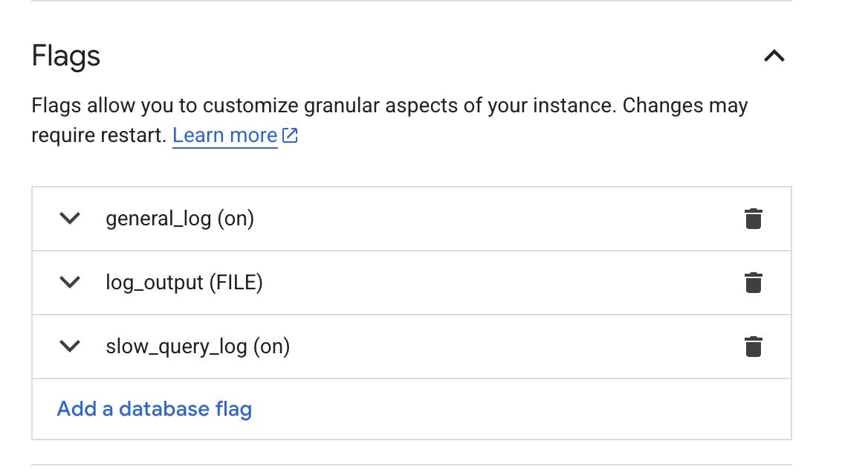Expand the log_output flag chevron
The height and width of the screenshot is (473, 868).
click(x=70, y=283)
